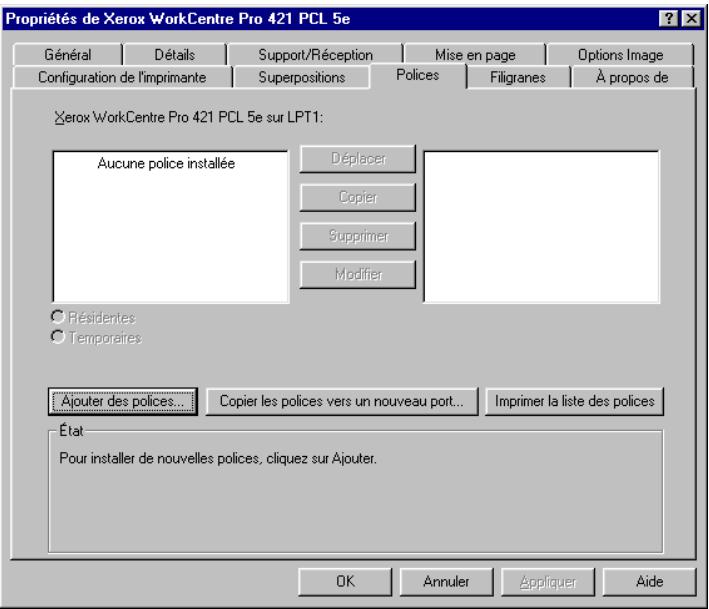Copy fonts to a new port

coord(342,401)
